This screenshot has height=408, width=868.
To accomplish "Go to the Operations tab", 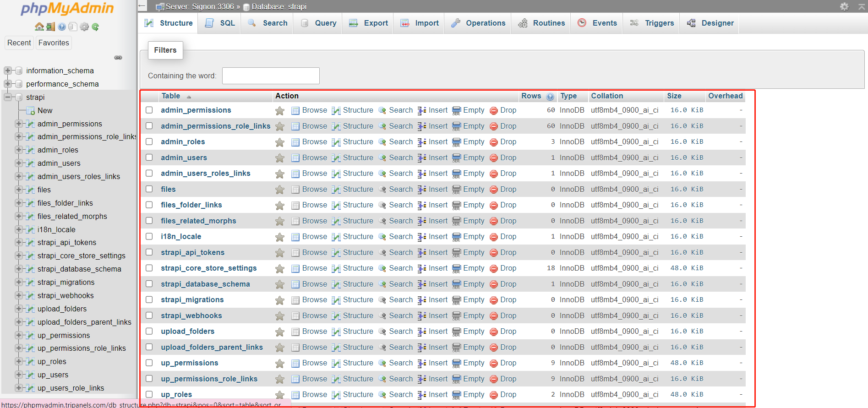I will (x=478, y=23).
